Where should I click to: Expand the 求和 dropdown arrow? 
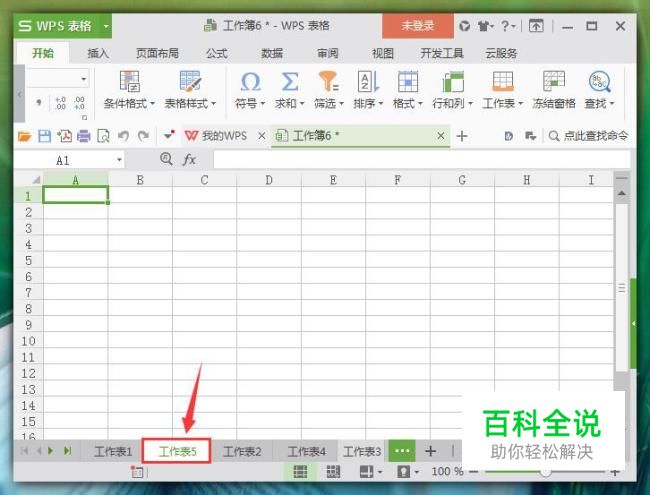point(302,104)
